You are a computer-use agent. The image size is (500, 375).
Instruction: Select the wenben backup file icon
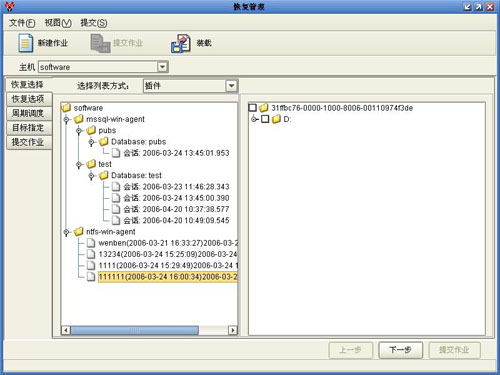[91, 243]
